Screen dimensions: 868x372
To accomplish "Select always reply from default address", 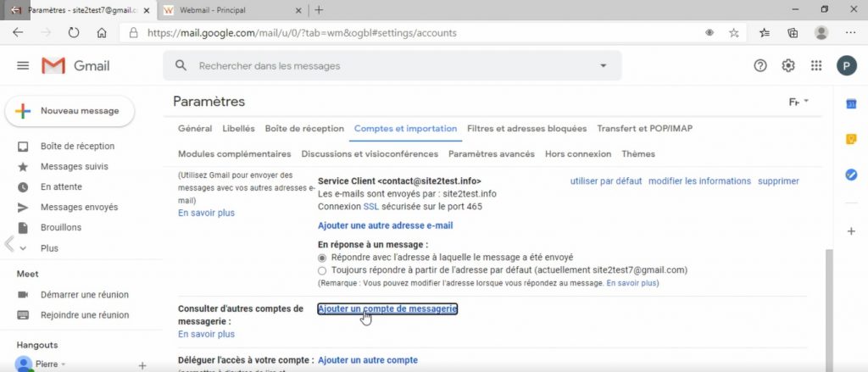I will 322,270.
